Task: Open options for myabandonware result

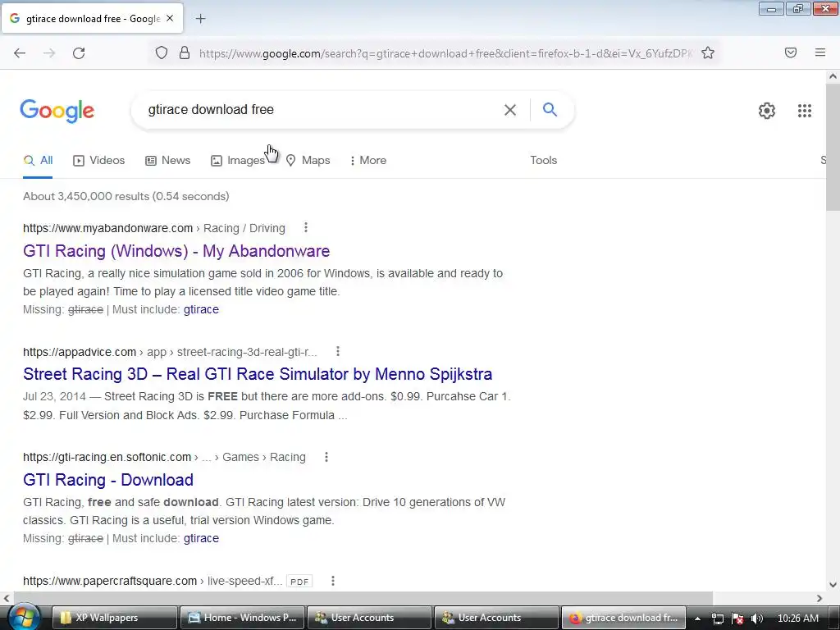Action: click(306, 228)
